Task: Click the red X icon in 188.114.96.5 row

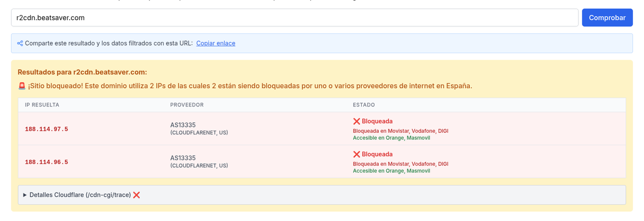Action: pos(357,154)
